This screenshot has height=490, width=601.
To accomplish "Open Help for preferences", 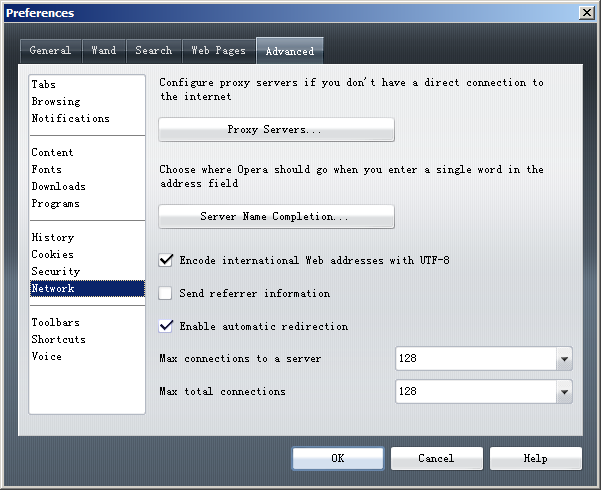I will [x=535, y=459].
